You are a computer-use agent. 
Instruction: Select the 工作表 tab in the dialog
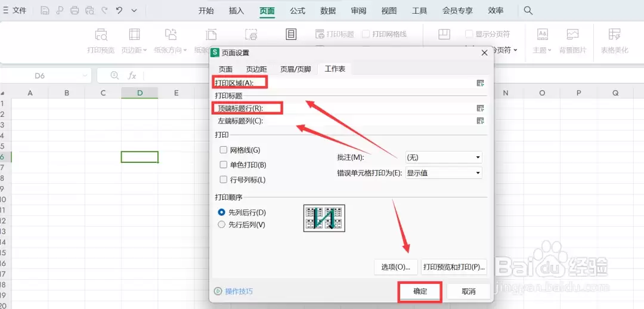point(335,69)
